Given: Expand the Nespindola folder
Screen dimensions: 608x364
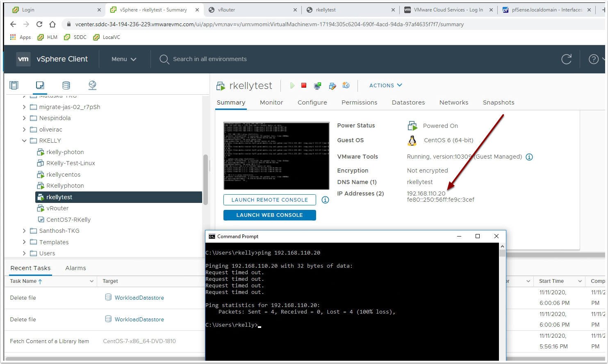Looking at the screenshot, I should coord(24,118).
